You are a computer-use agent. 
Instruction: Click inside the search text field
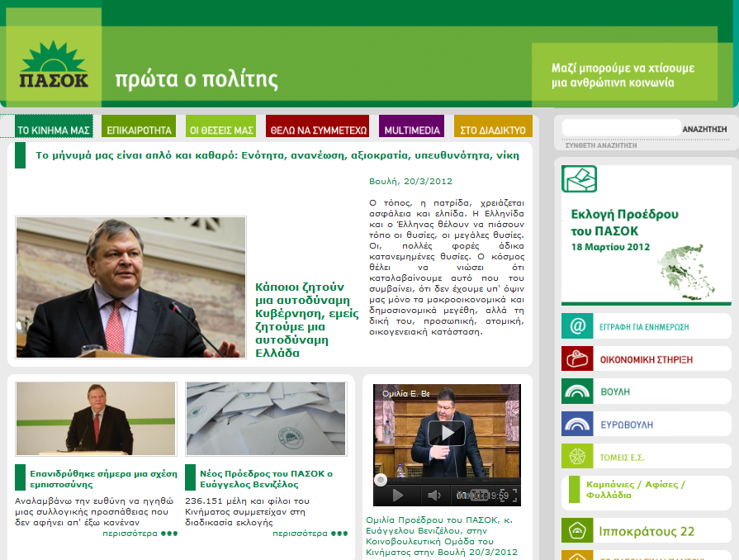tap(621, 128)
